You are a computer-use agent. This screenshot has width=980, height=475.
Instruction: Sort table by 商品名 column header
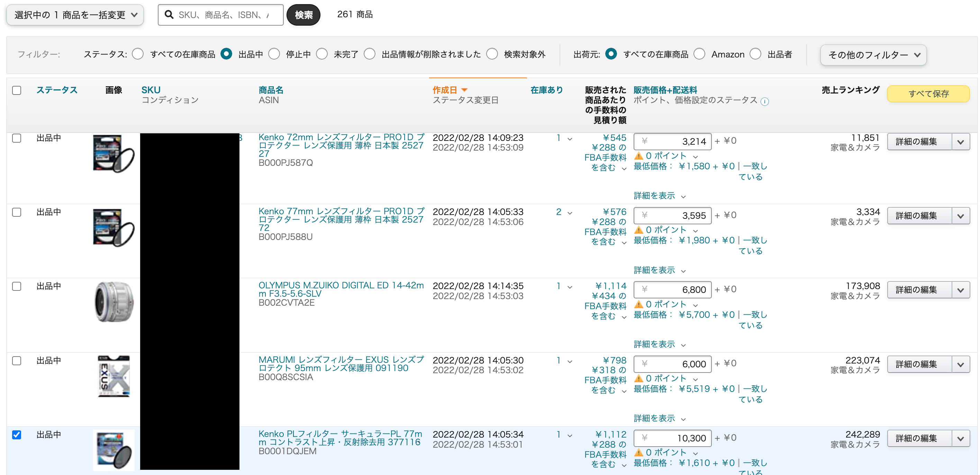(x=271, y=90)
